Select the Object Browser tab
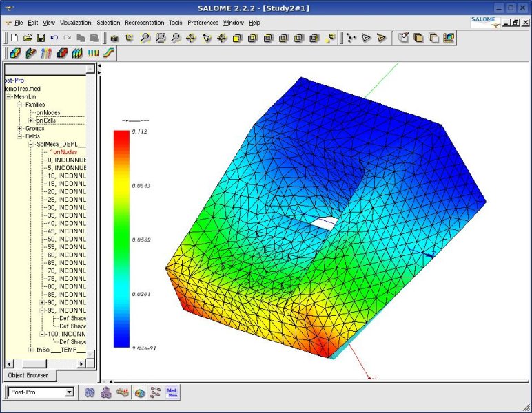Viewport: 532px width, 413px height. tap(28, 375)
